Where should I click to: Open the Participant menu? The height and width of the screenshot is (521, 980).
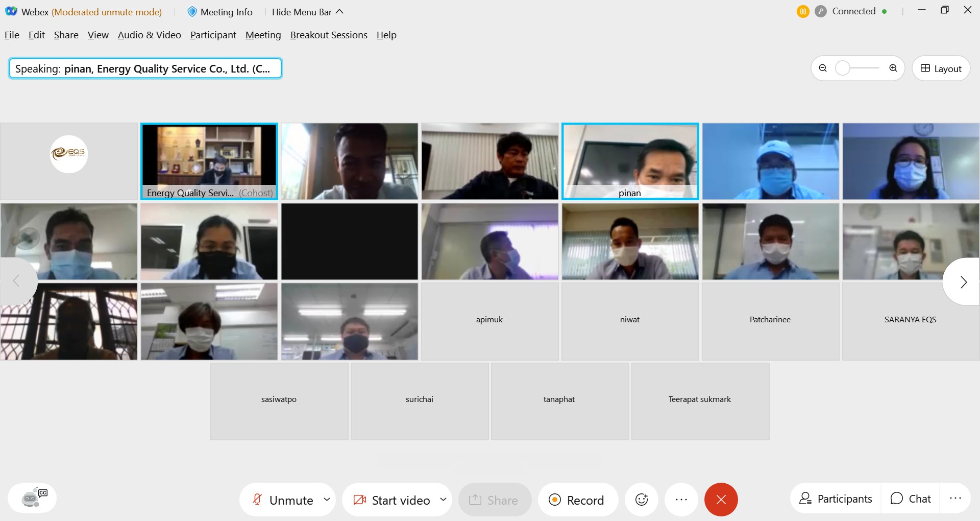(213, 35)
